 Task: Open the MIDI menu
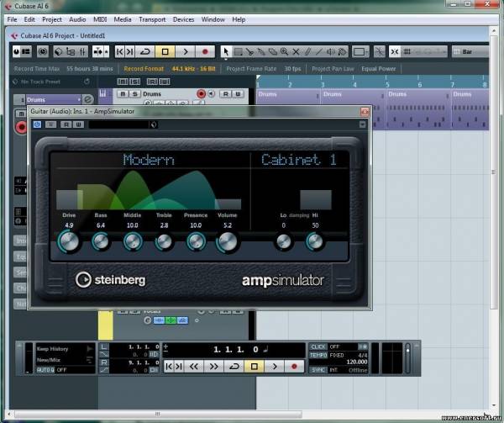(x=100, y=19)
